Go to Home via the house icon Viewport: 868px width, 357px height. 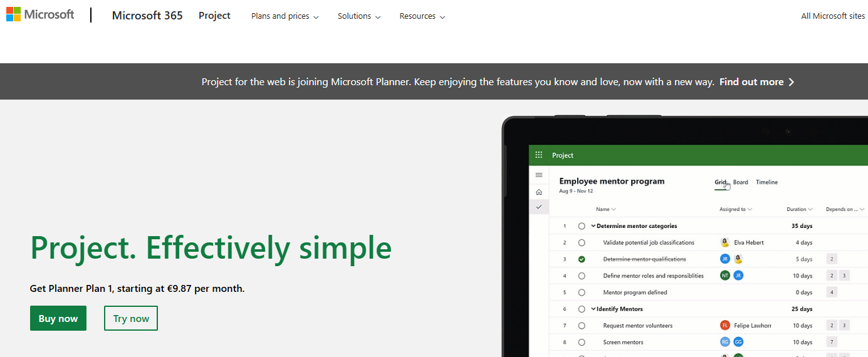(x=539, y=192)
